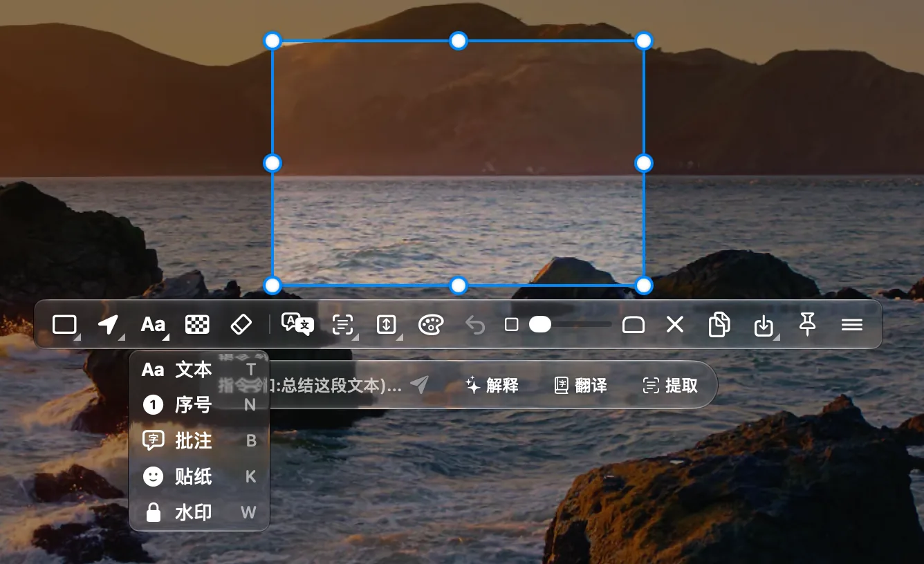The height and width of the screenshot is (564, 924).
Task: Click the text recognition OCR icon
Action: coord(342,324)
